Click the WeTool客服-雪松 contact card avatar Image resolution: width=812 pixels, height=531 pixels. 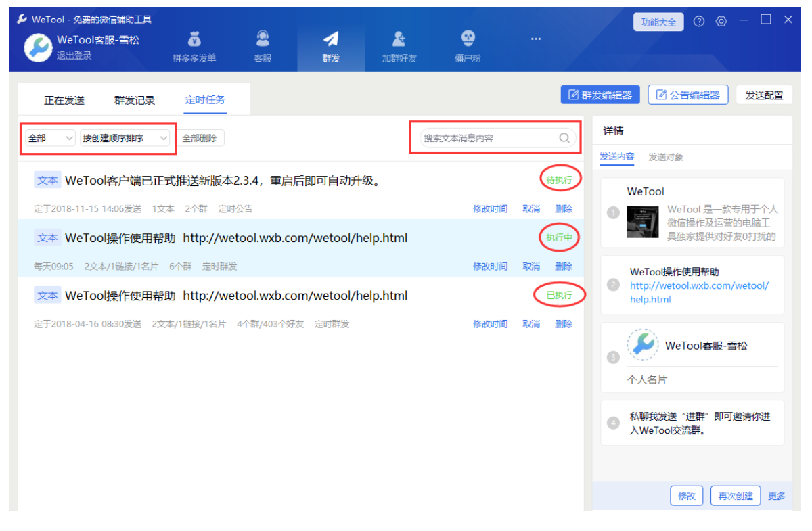[x=642, y=345]
